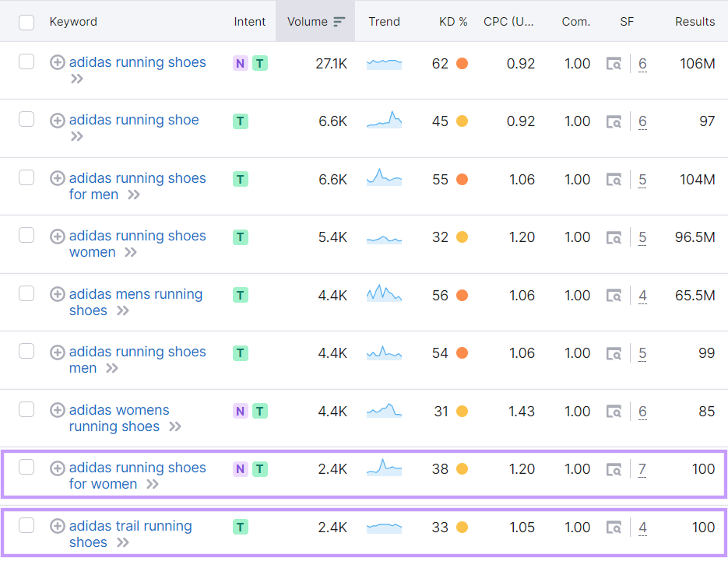The width and height of the screenshot is (728, 561).
Task: Expand chevrons under adidas running shoe
Action: click(x=76, y=136)
